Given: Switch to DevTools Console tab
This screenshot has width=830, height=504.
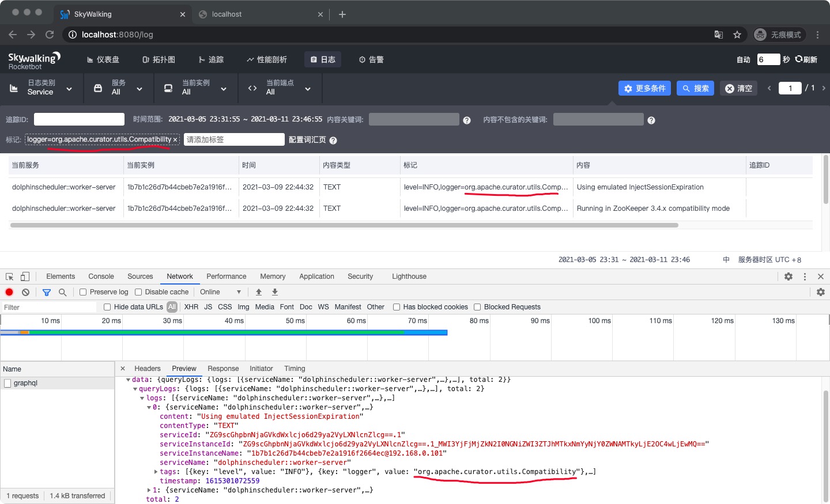Looking at the screenshot, I should [101, 276].
